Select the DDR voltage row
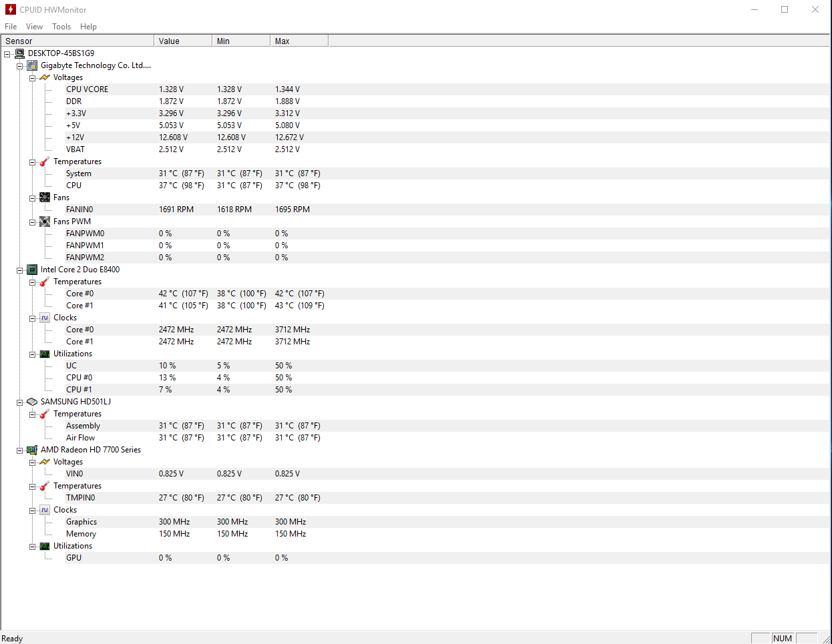The width and height of the screenshot is (832, 644). pyautogui.click(x=446, y=101)
